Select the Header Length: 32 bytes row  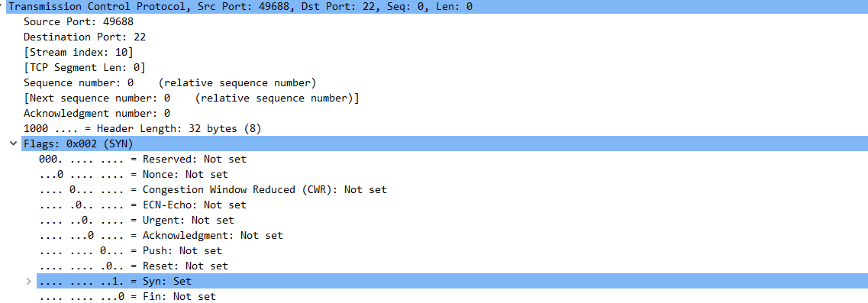pyautogui.click(x=142, y=128)
